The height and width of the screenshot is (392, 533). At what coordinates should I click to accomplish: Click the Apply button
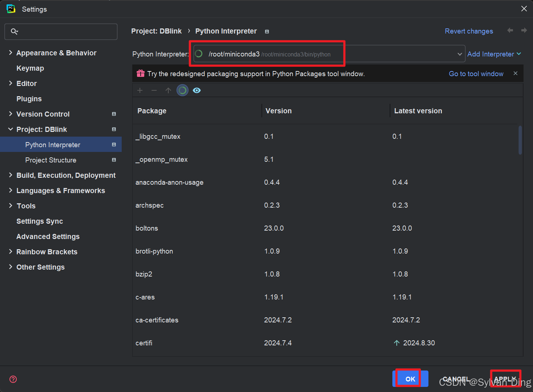[505, 379]
